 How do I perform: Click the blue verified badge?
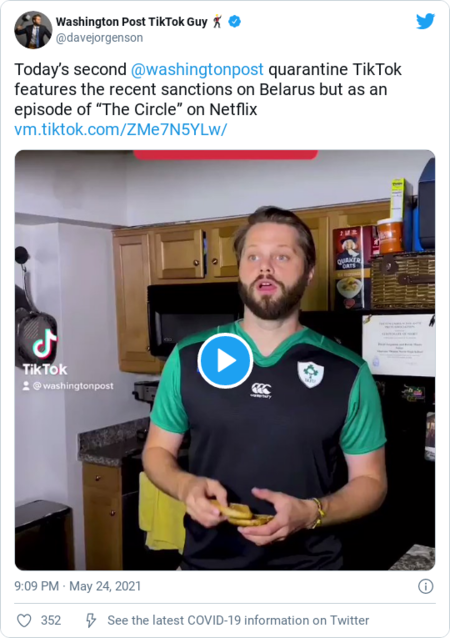pyautogui.click(x=234, y=21)
